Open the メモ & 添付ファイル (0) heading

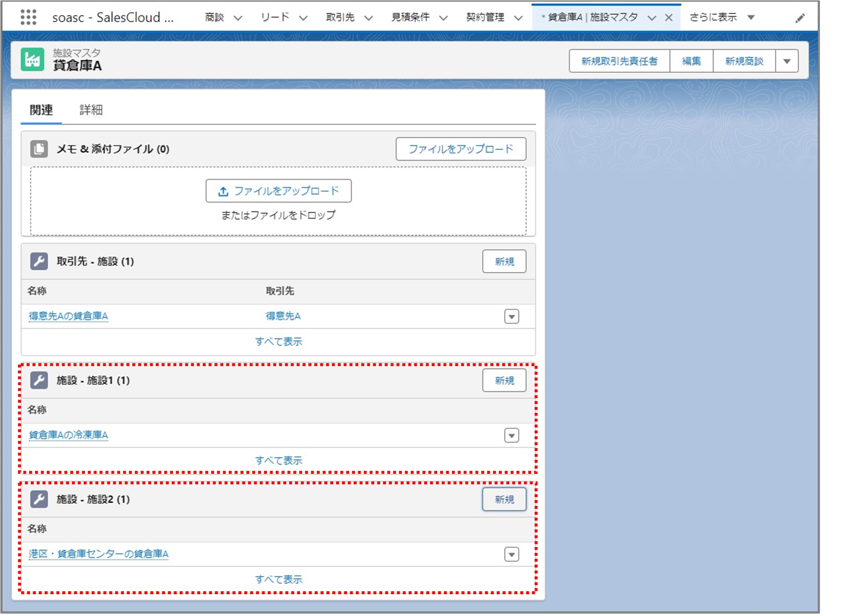coord(113,149)
